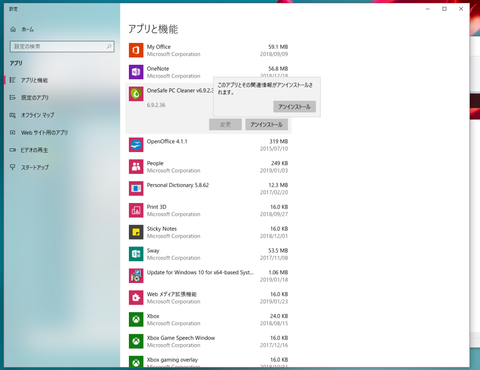Click date 2015/07/10 under OpenOffice
The image size is (480, 370).
point(274,149)
